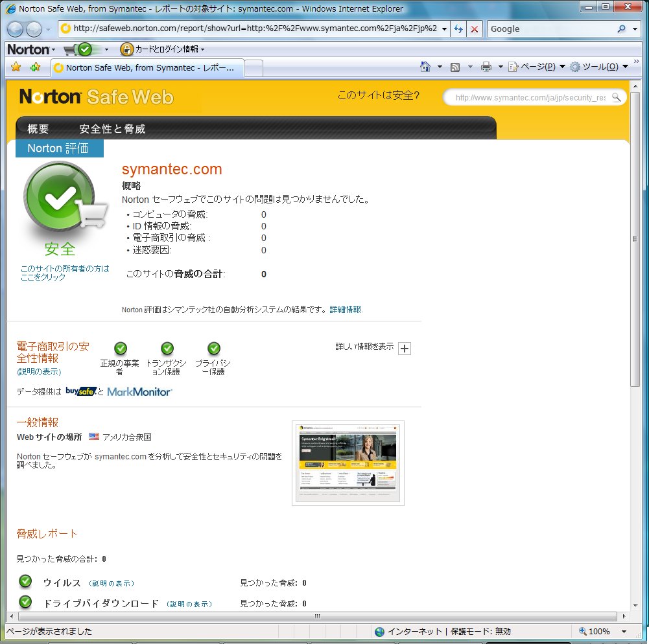649x644 pixels.
Task: Expand the address bar URL history dropdown
Action: (445, 29)
